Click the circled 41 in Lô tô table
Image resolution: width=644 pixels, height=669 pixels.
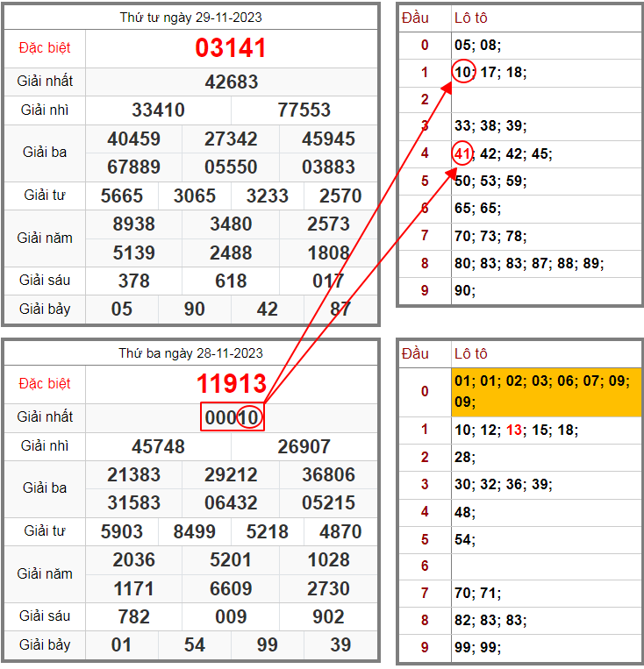pos(462,154)
